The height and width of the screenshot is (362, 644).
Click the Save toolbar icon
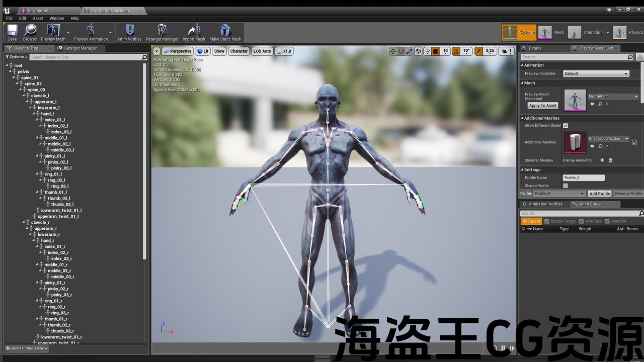click(12, 32)
